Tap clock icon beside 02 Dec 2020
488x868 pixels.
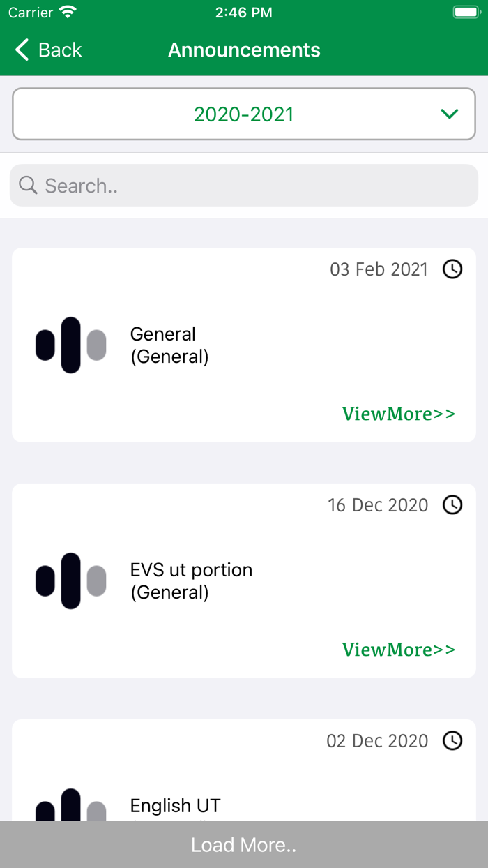pos(452,740)
